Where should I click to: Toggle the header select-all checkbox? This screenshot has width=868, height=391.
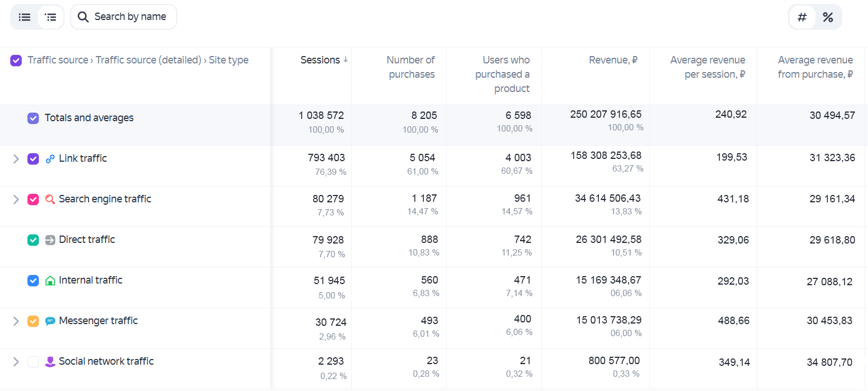16,61
